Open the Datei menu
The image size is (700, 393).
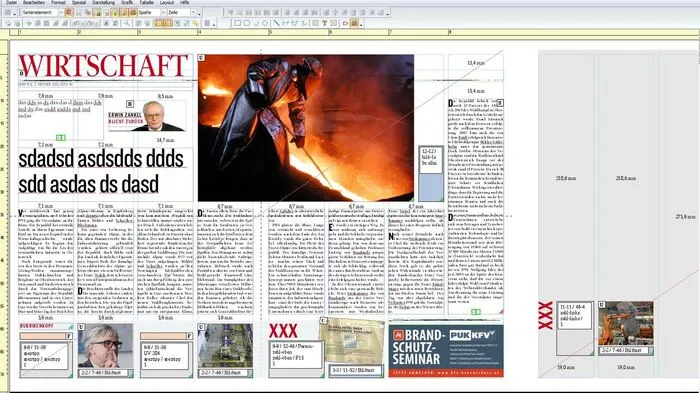(x=11, y=2)
